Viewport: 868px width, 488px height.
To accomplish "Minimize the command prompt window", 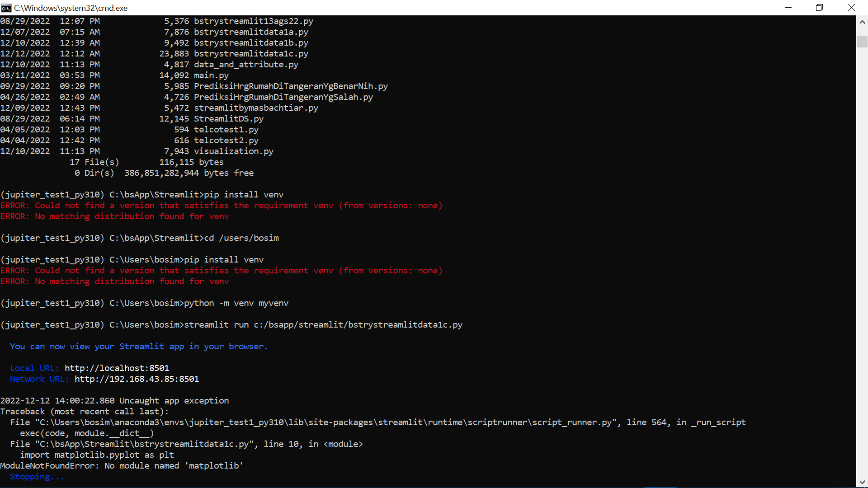I will click(x=788, y=8).
